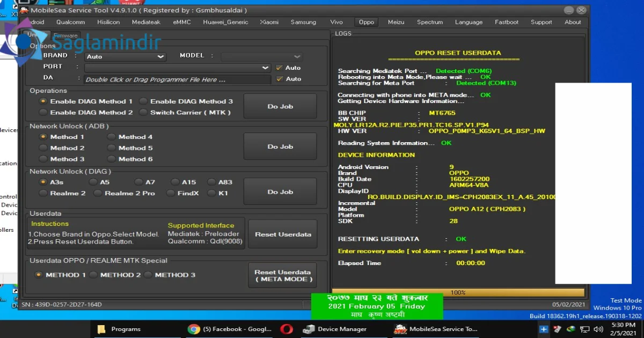Open the Hisilicon tab
This screenshot has height=338, width=644.
pos(108,22)
